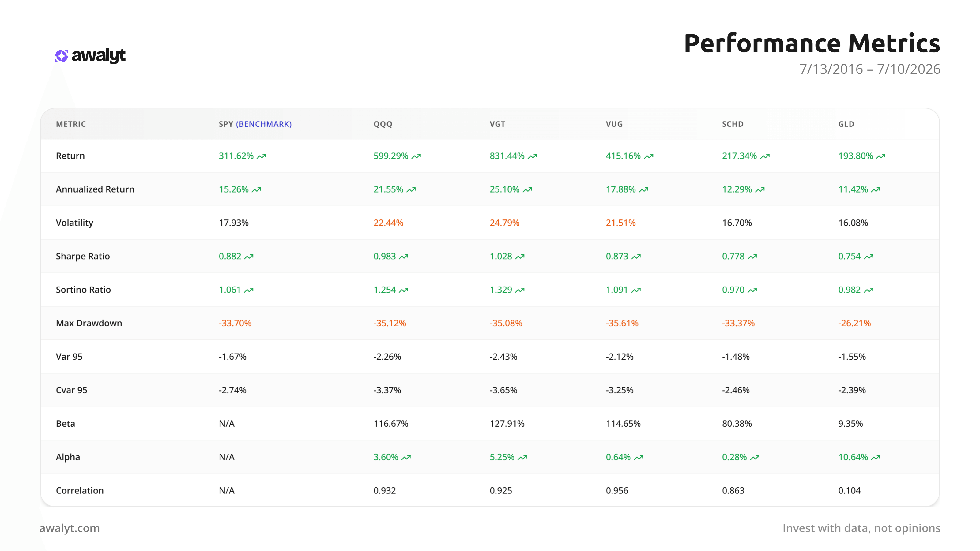
Task: Click the GLD beta value 9.35%
Action: tap(851, 424)
